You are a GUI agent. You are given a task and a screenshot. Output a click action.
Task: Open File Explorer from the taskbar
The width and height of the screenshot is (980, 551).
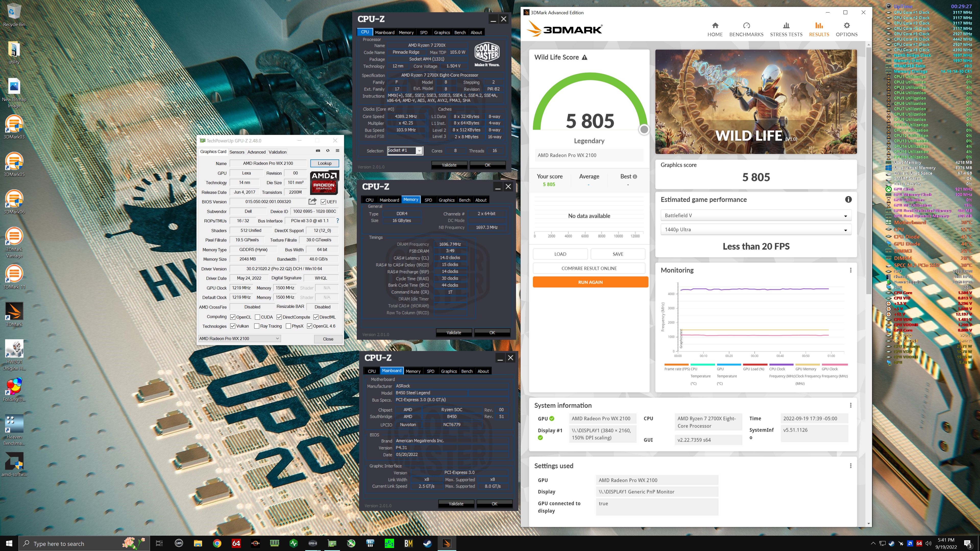pyautogui.click(x=198, y=543)
